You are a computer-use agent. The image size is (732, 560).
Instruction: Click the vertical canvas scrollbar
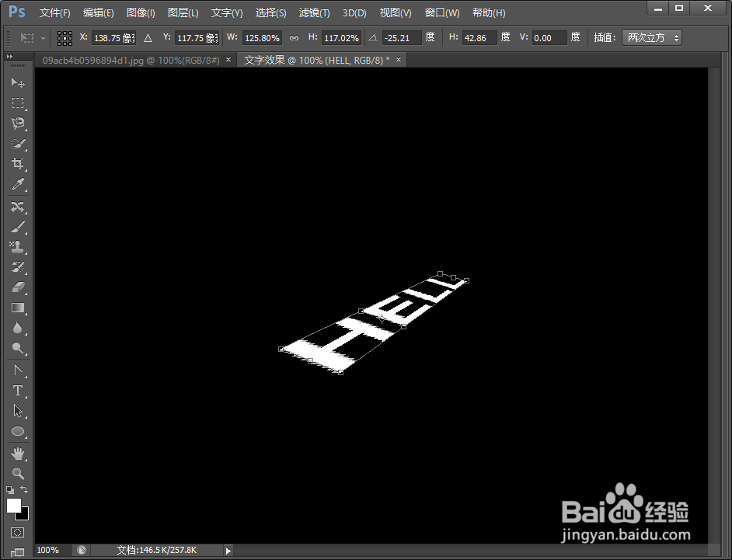[714, 305]
